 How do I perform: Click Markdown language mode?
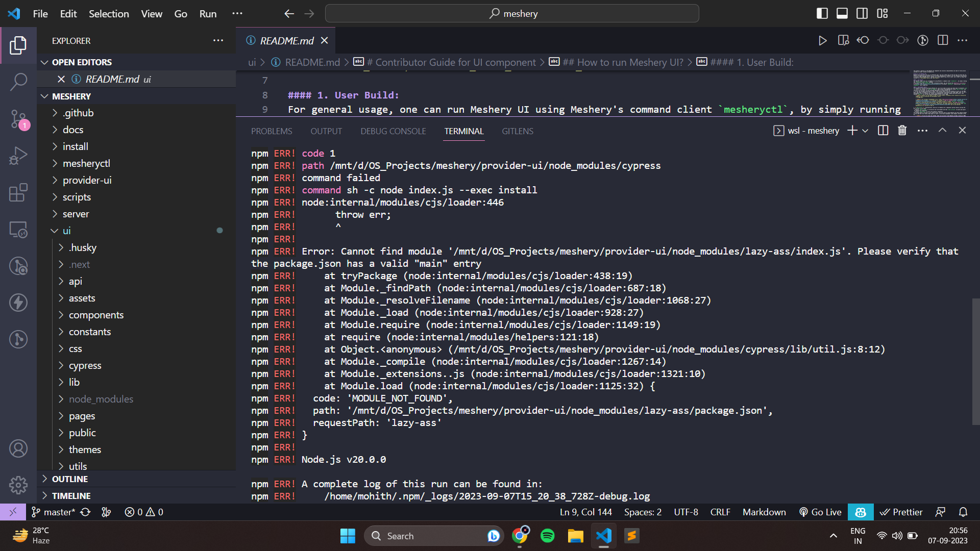(764, 512)
